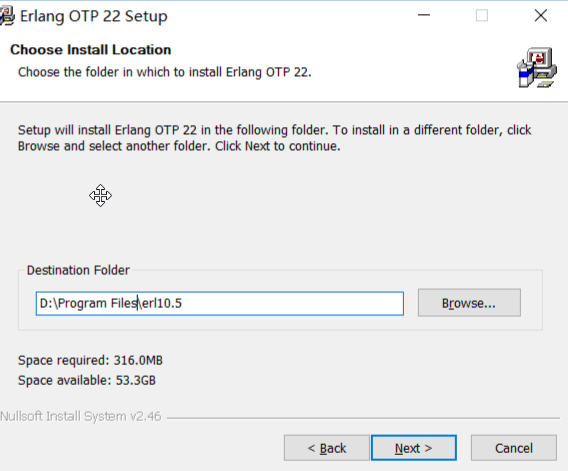Cancel the Erlang installation
The height and width of the screenshot is (471, 568).
[514, 448]
